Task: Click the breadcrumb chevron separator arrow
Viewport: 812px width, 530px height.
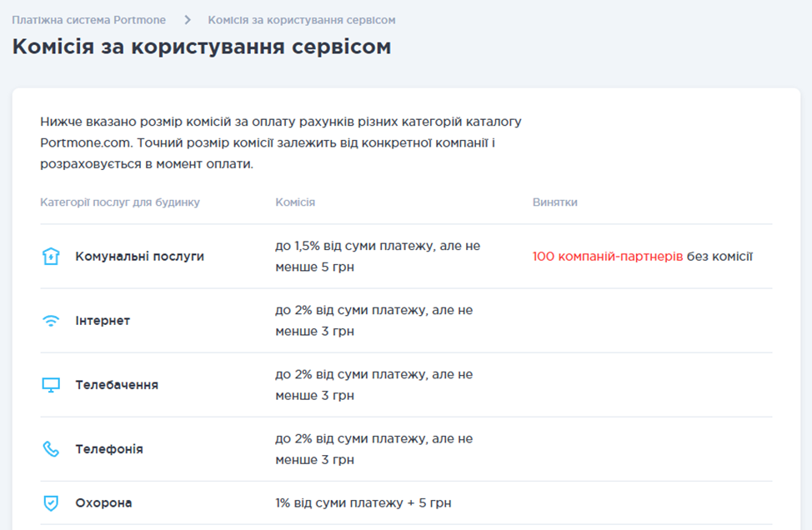Action: click(187, 19)
